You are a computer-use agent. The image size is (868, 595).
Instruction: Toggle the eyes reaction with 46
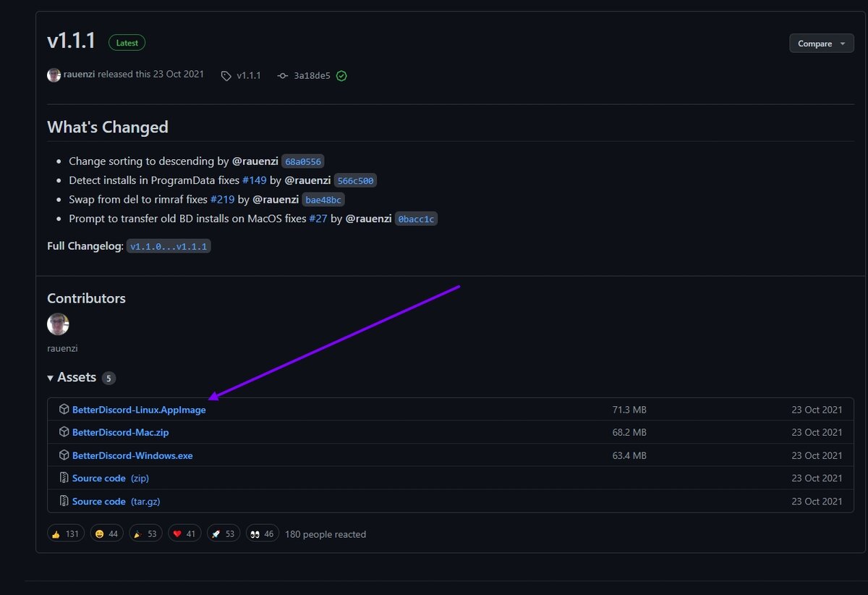click(263, 534)
